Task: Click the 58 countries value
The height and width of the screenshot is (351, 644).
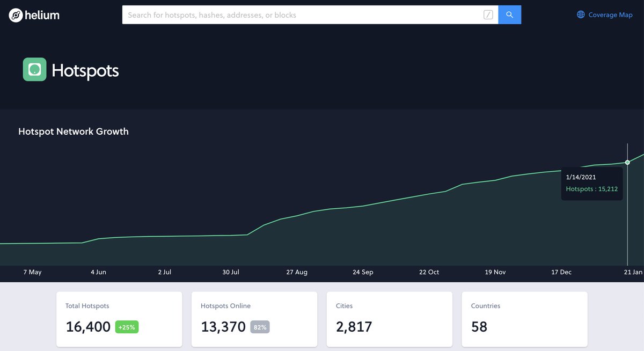Action: [x=479, y=326]
